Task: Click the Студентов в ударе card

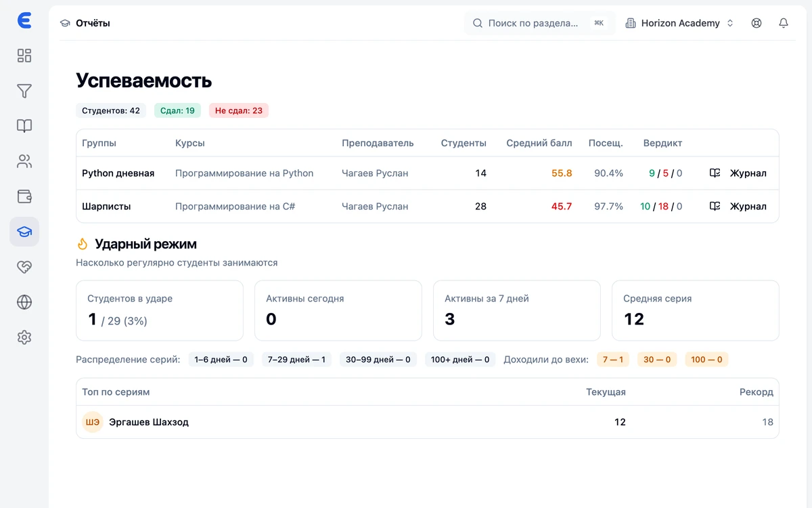Action: pos(160,311)
